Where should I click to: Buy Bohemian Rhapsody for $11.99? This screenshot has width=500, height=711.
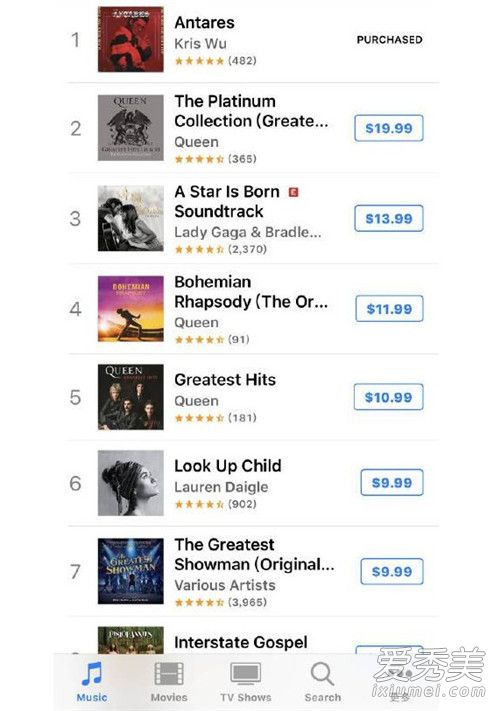pyautogui.click(x=389, y=309)
